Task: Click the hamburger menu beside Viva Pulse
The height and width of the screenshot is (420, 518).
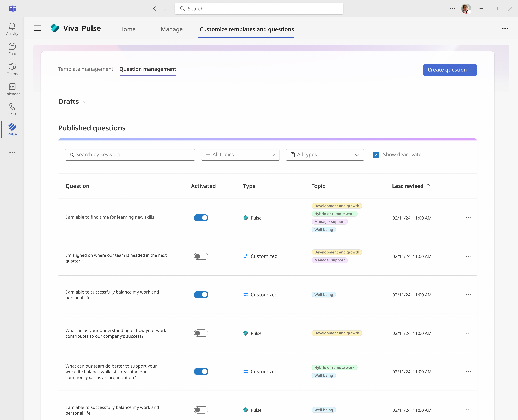Action: [x=37, y=28]
